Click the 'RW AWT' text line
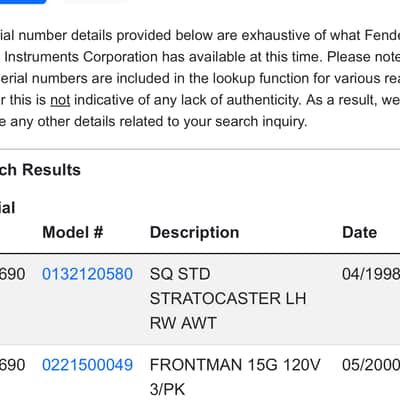 183,323
